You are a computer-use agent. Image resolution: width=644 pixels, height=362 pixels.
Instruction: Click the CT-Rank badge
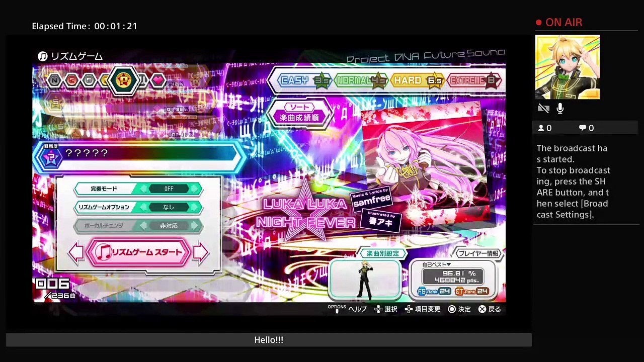(472, 292)
